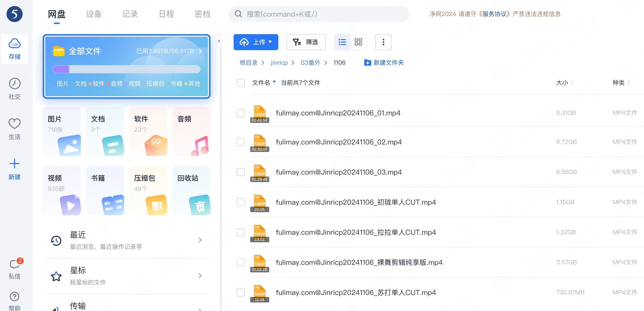Click the 新建文件夹 new folder button
The image size is (644, 311).
[384, 62]
